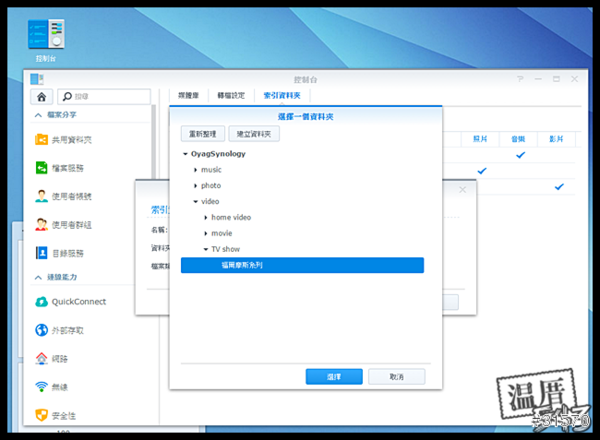Toggle the checkmark under the 影片 column
The width and height of the screenshot is (600, 440).
point(559,186)
